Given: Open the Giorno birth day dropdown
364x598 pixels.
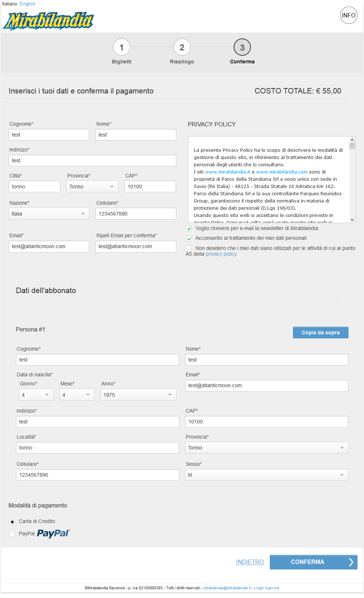Looking at the screenshot, I should click(36, 395).
